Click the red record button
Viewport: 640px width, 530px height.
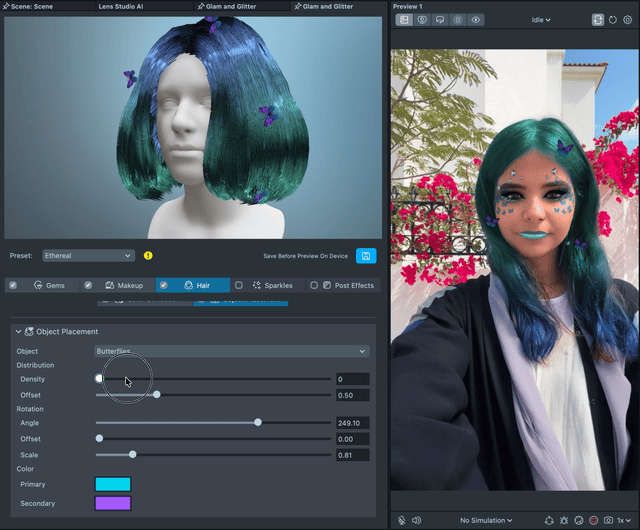point(593,520)
